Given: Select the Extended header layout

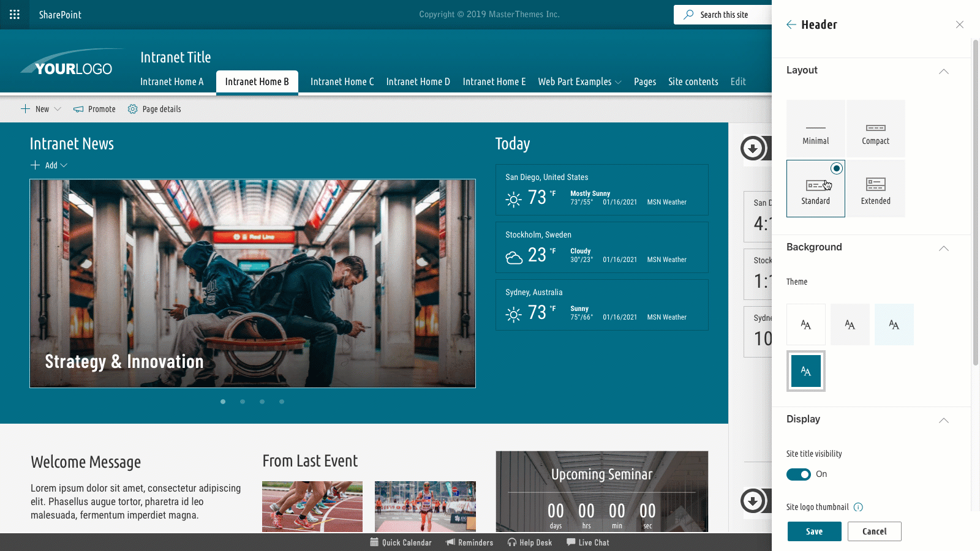Looking at the screenshot, I should [876, 188].
